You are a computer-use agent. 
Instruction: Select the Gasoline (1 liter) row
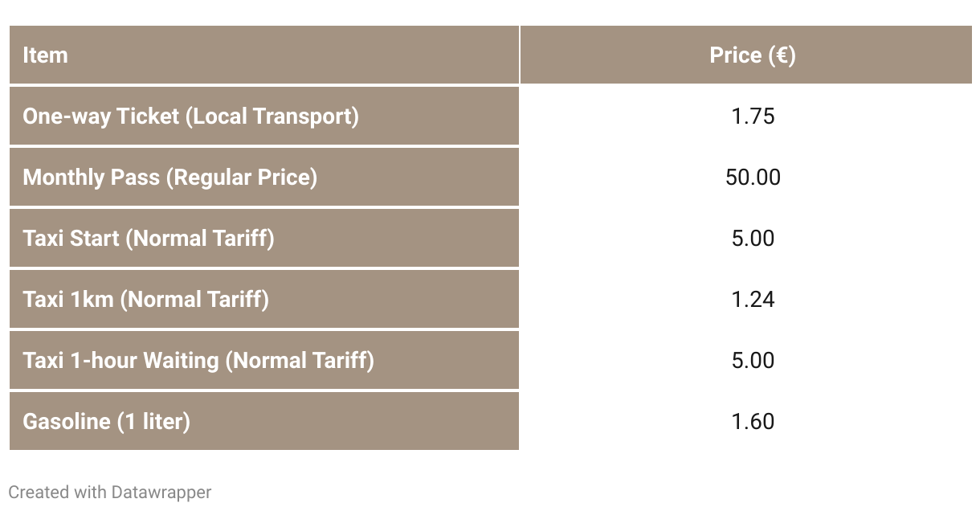pyautogui.click(x=491, y=421)
